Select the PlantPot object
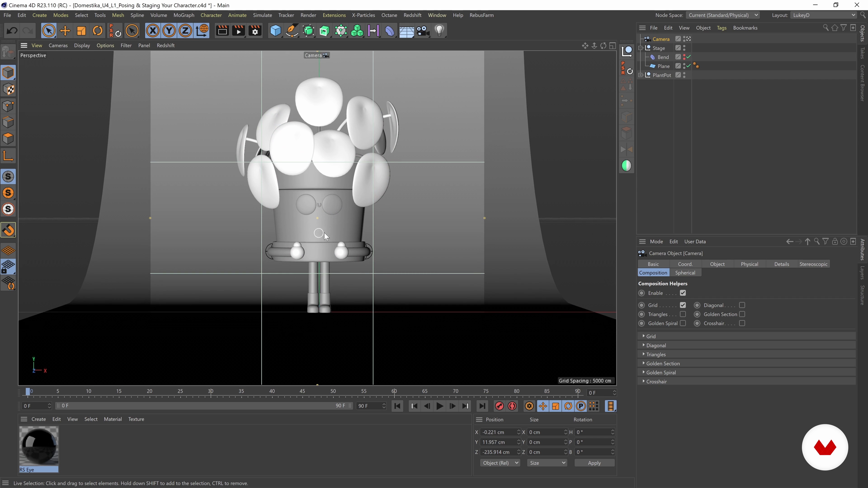The height and width of the screenshot is (488, 868). tap(661, 75)
